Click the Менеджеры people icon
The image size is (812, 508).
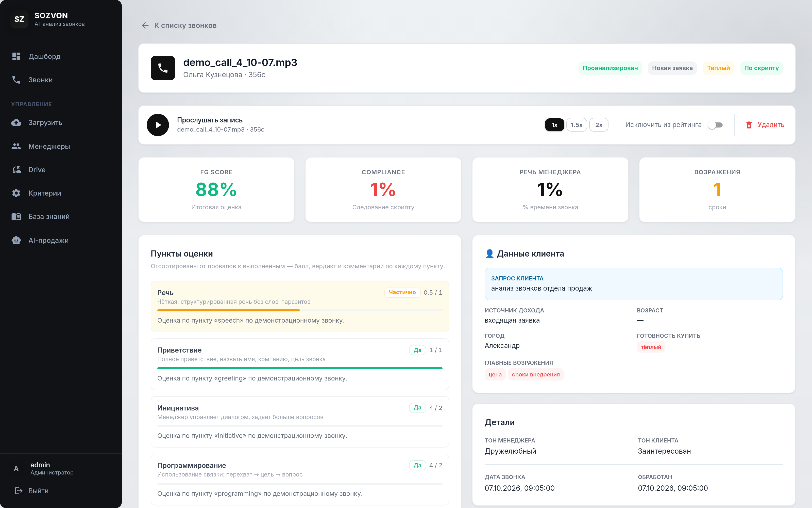[16, 146]
